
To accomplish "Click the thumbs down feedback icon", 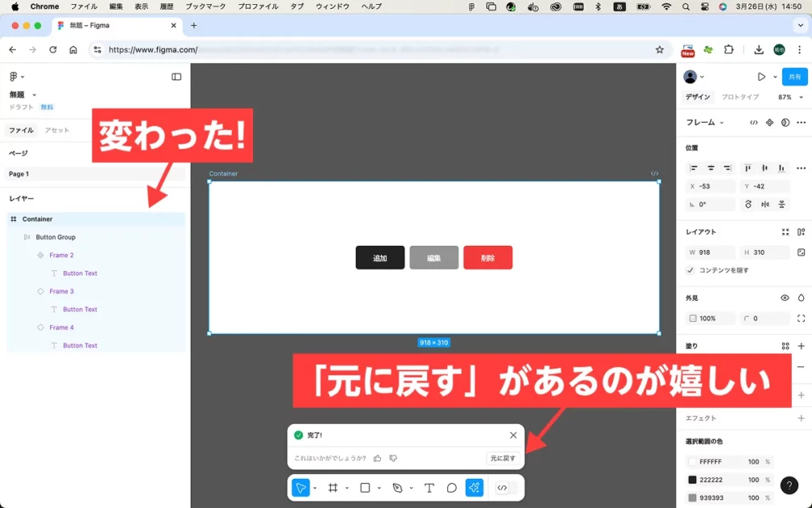I will click(x=393, y=458).
